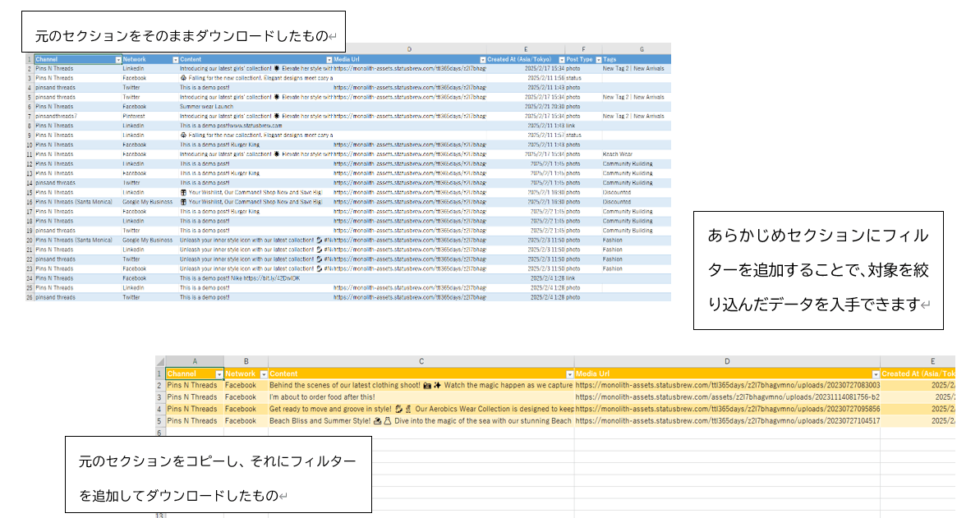Select column A header in the orange table

[195, 362]
